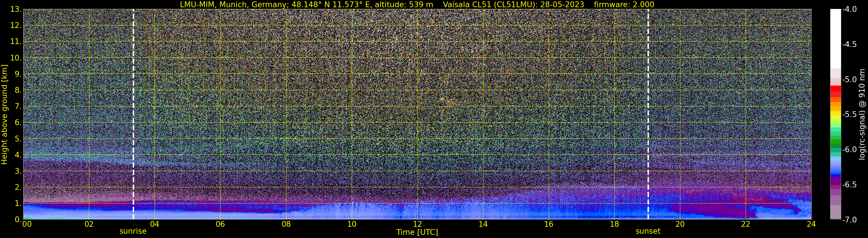The height and width of the screenshot is (238, 868).
Task: Click the height axis tick label '13.'
Action: coord(16,9)
